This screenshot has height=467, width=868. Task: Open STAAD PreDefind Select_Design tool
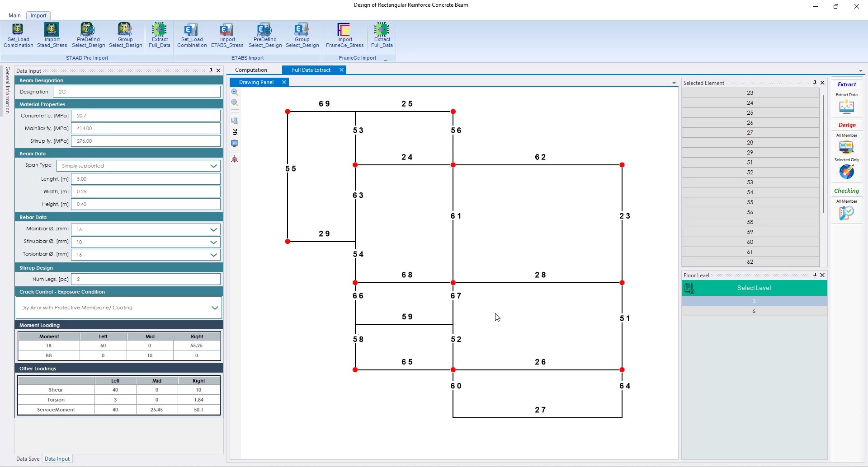pyautogui.click(x=88, y=35)
